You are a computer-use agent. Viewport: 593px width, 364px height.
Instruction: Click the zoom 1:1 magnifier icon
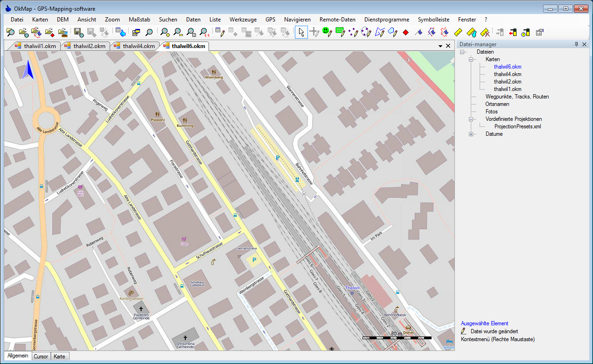[x=204, y=32]
